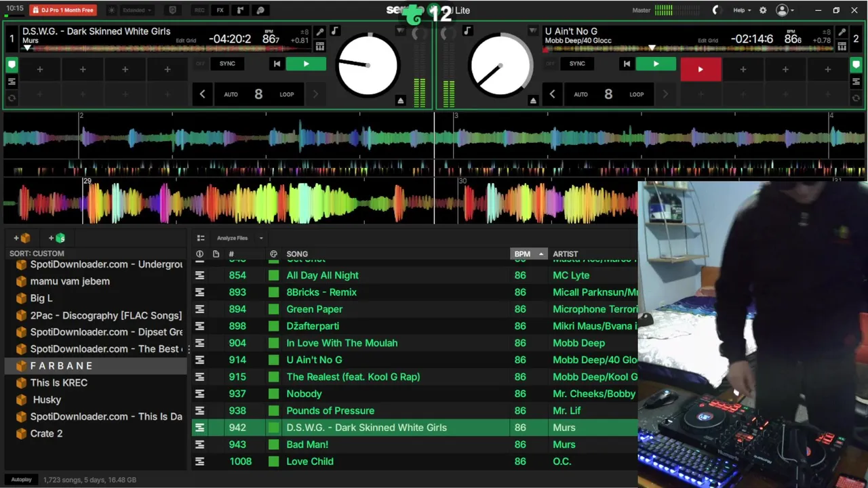Sort library by the SONG column
Viewport: 868px width, 488px height.
click(x=297, y=254)
